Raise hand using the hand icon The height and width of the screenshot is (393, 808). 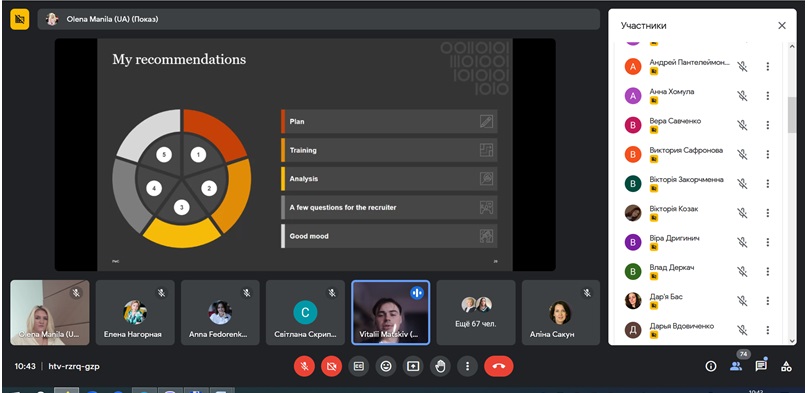[440, 366]
